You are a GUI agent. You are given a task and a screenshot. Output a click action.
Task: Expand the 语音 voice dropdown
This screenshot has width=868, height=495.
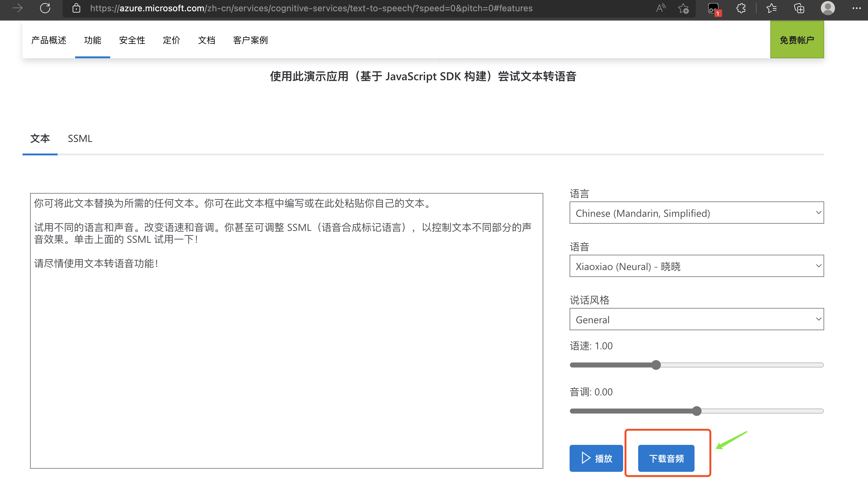coord(696,266)
